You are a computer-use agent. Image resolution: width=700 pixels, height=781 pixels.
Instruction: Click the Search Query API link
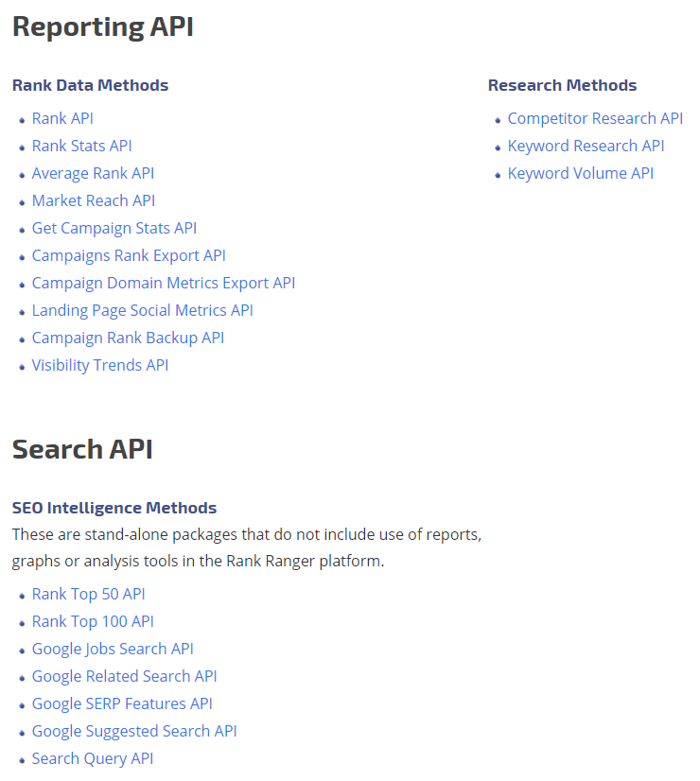click(93, 758)
